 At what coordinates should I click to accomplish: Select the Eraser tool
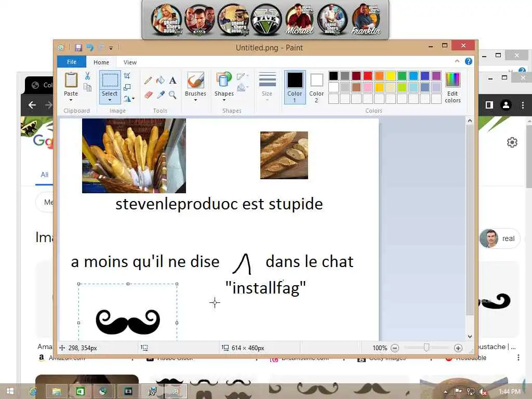point(148,95)
